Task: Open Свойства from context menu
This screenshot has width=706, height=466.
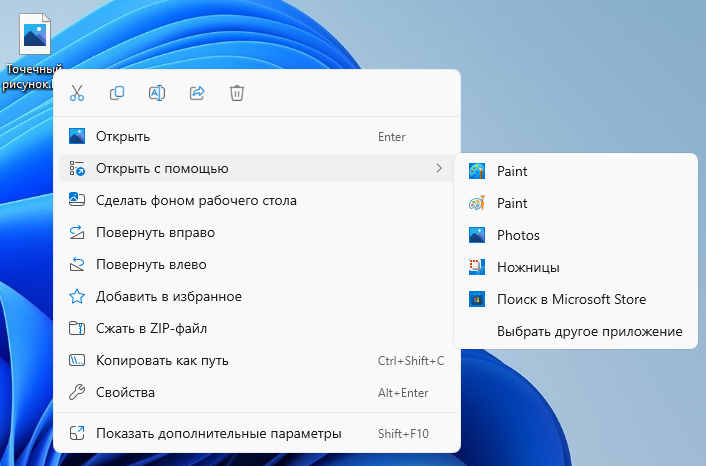Action: 125,392
